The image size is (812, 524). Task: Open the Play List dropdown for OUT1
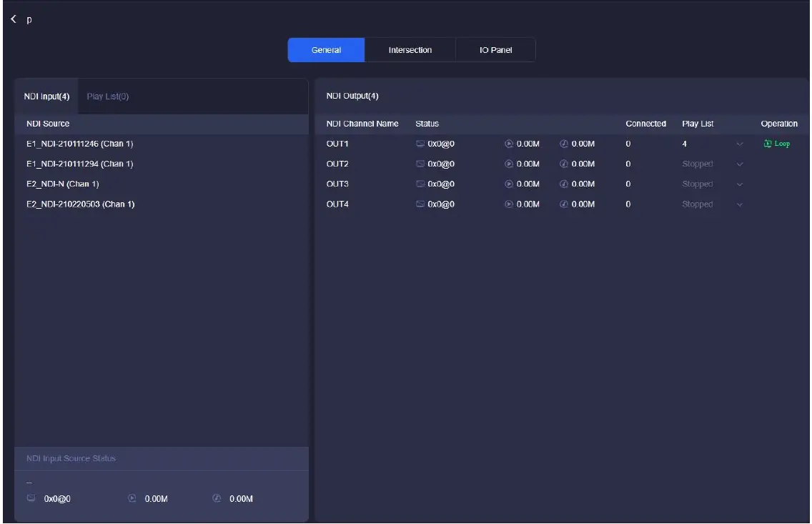(740, 144)
